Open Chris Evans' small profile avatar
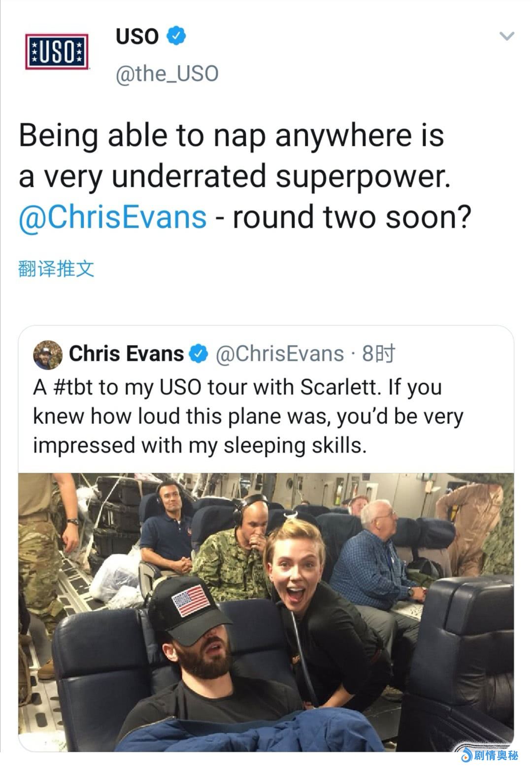 (x=47, y=354)
